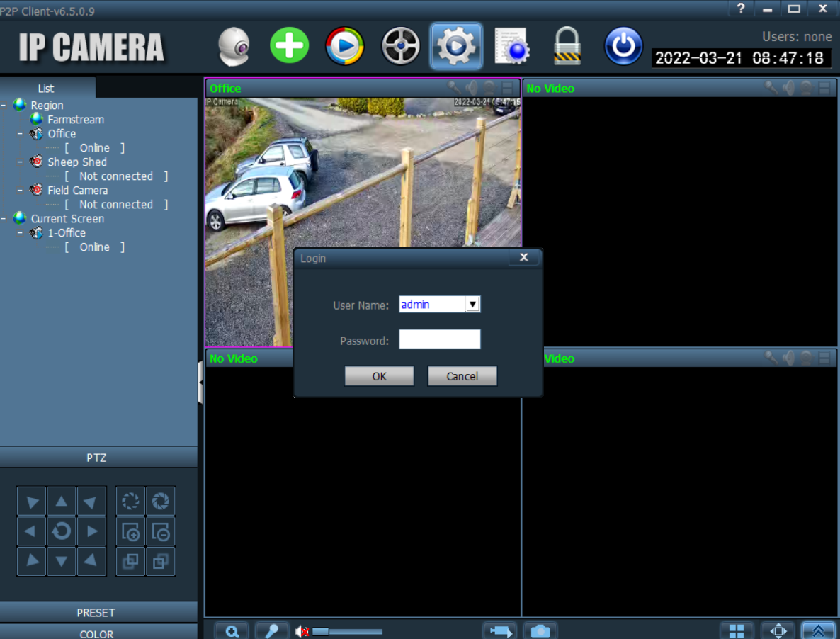Image resolution: width=840 pixels, height=639 pixels.
Task: Toggle microphone in bottom-right video pane header
Action: [771, 358]
